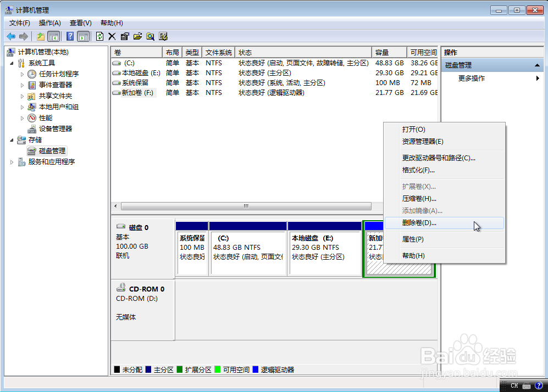Select 新加卷 (F:) volume row
Screen dimensions: 548x392
[274, 92]
